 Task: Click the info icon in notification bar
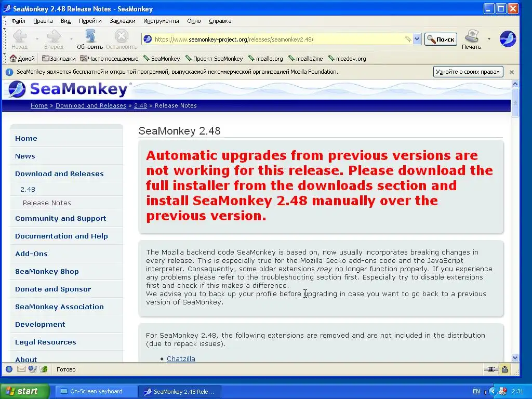(9, 72)
